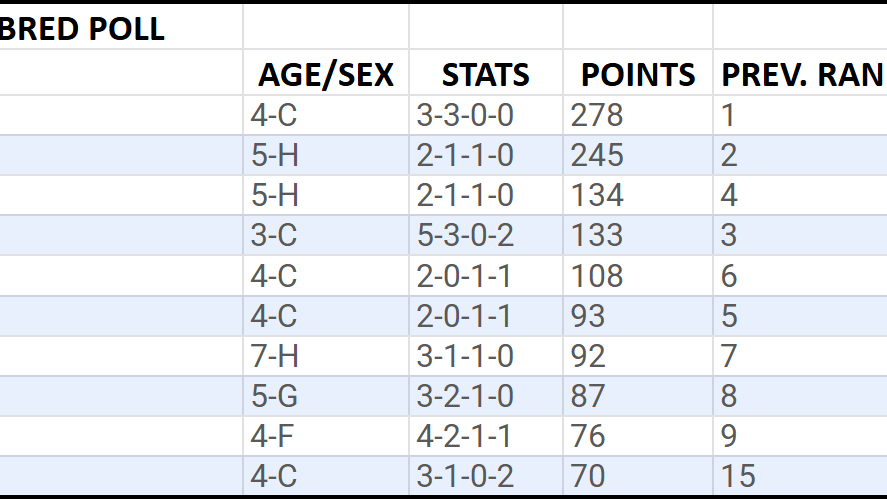Select the age/sex cell 4-F
The height and width of the screenshot is (499, 887).
(326, 437)
